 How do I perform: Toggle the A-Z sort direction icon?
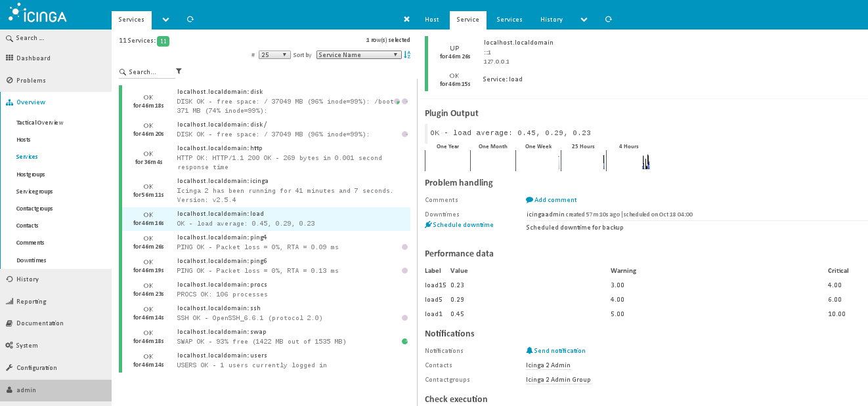407,55
